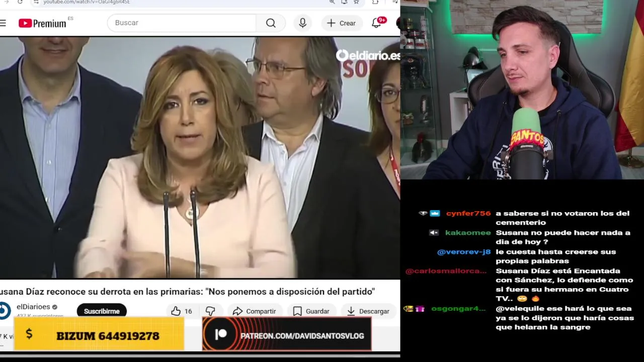The height and width of the screenshot is (362, 644).
Task: Click message 'le cuesta hasta creerse'
Action: click(x=555, y=256)
